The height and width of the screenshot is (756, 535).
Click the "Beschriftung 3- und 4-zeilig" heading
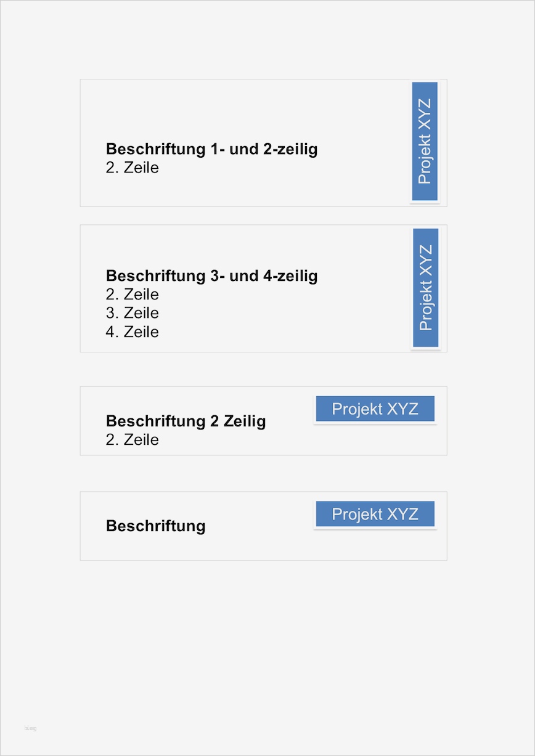pos(211,275)
